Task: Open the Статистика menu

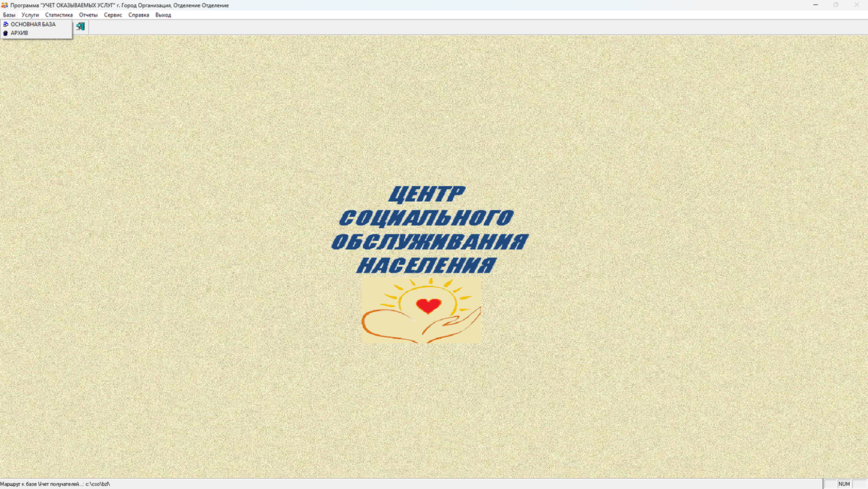Action: point(59,14)
